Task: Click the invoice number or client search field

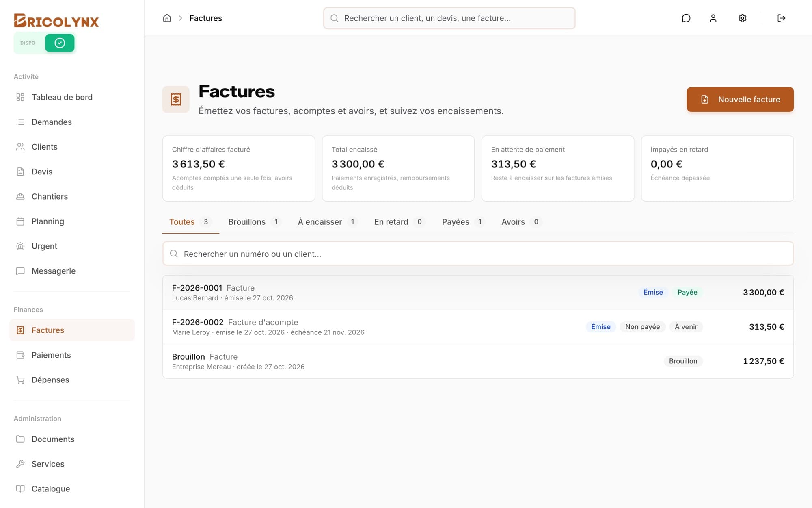Action: (x=478, y=254)
